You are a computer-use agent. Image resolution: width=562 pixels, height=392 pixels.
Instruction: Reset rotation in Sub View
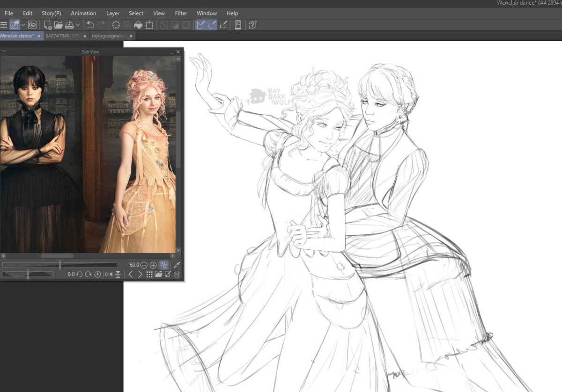pos(97,274)
